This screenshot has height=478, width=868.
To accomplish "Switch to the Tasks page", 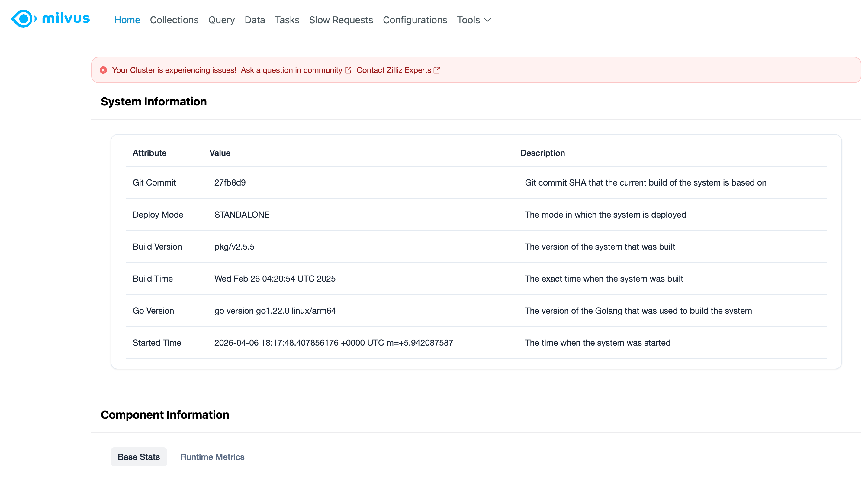I will [287, 20].
